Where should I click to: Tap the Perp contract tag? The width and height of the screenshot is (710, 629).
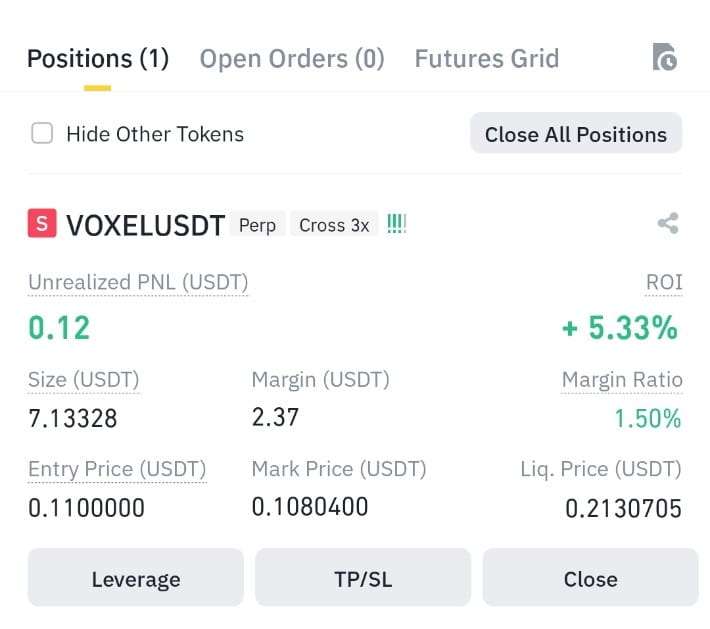(x=257, y=225)
